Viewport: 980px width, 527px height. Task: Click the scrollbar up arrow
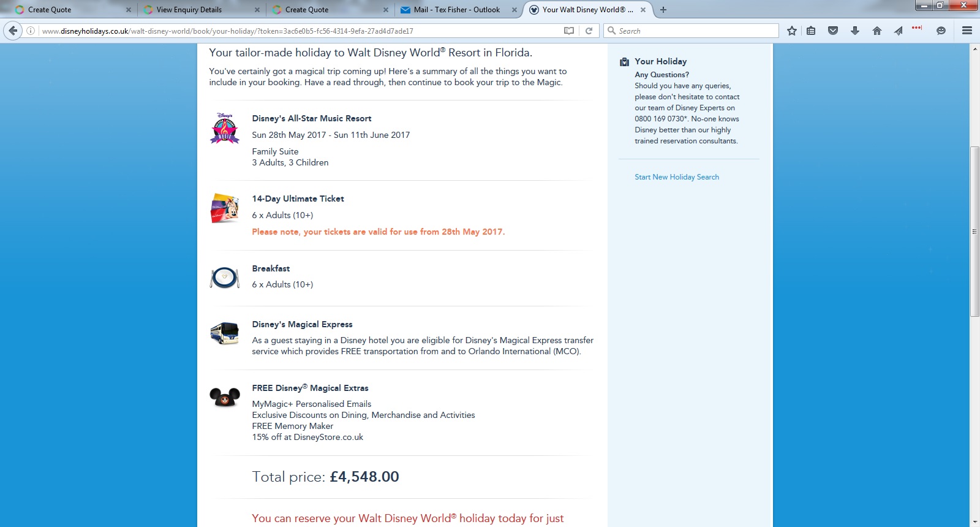[x=974, y=48]
